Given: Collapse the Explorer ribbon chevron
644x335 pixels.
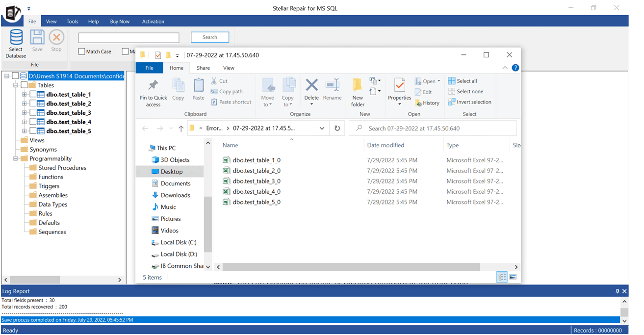Looking at the screenshot, I should point(505,68).
